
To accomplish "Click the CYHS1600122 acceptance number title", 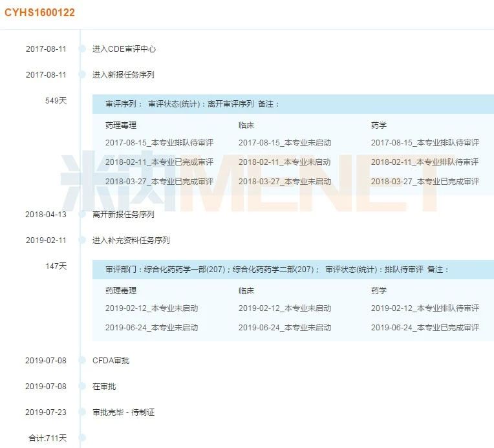I will (39, 12).
